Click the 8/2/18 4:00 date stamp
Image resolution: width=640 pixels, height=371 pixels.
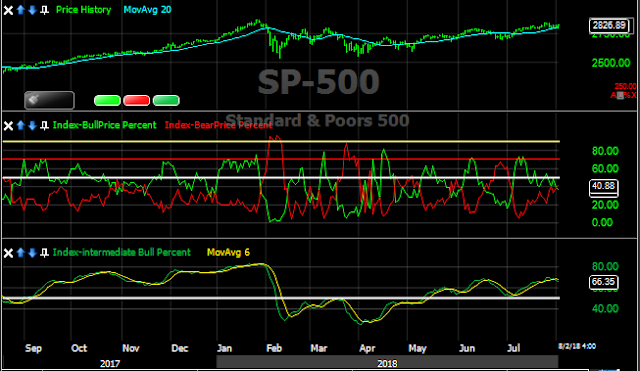tap(577, 346)
